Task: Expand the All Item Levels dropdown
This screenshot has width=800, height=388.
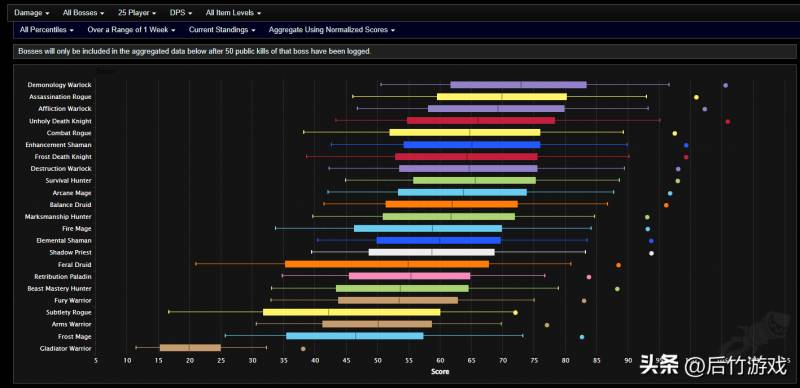Action: 233,13
